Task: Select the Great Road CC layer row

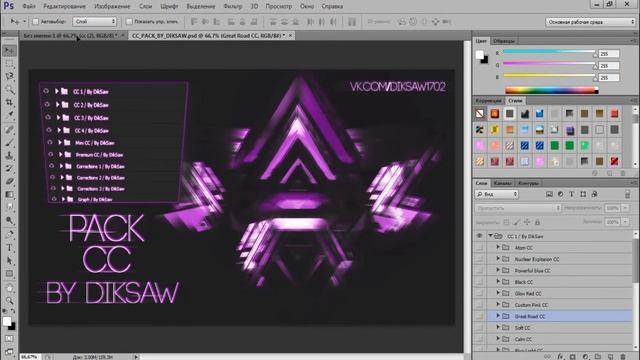Action: 553,316
